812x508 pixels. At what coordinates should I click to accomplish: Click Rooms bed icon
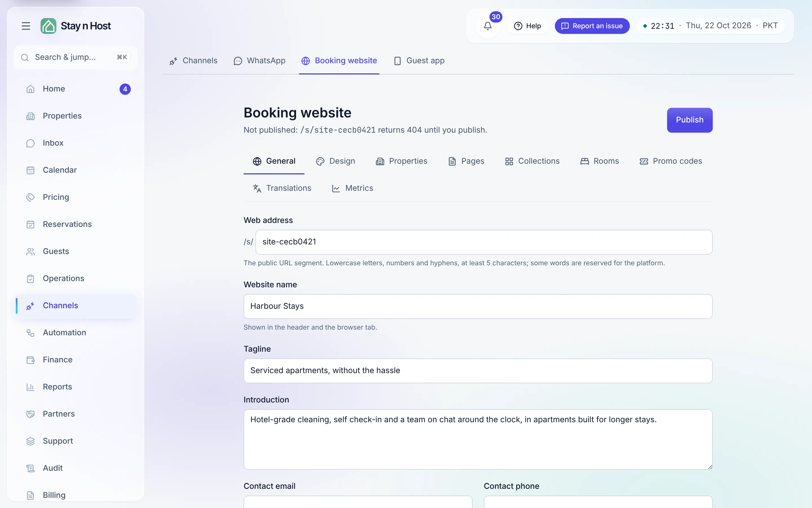point(584,161)
